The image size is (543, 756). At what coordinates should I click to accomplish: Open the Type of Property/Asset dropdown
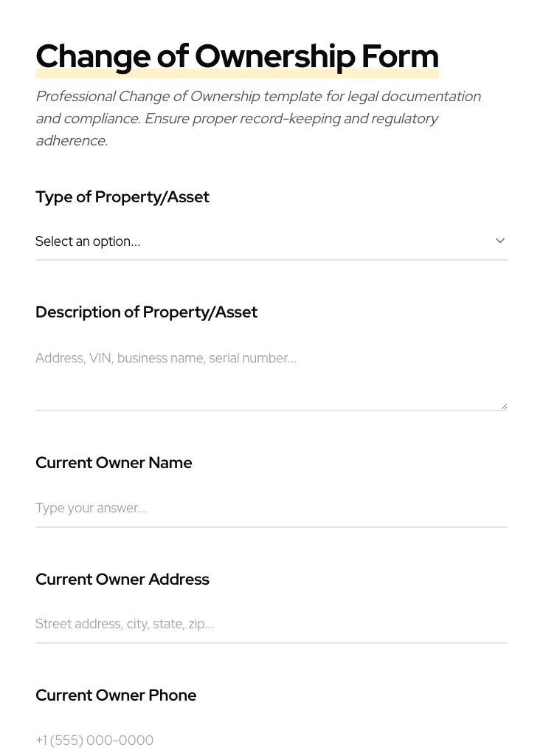point(271,241)
